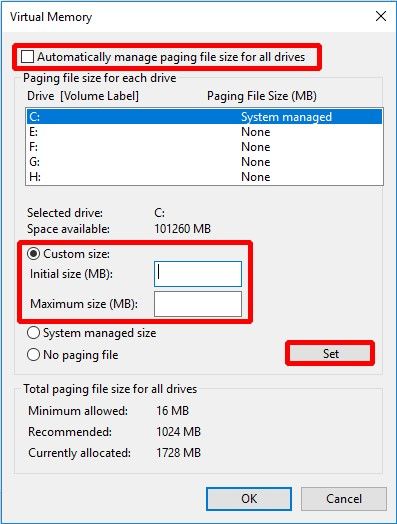This screenshot has width=397, height=524.
Task: Select the No paging file option
Action: pyautogui.click(x=33, y=355)
